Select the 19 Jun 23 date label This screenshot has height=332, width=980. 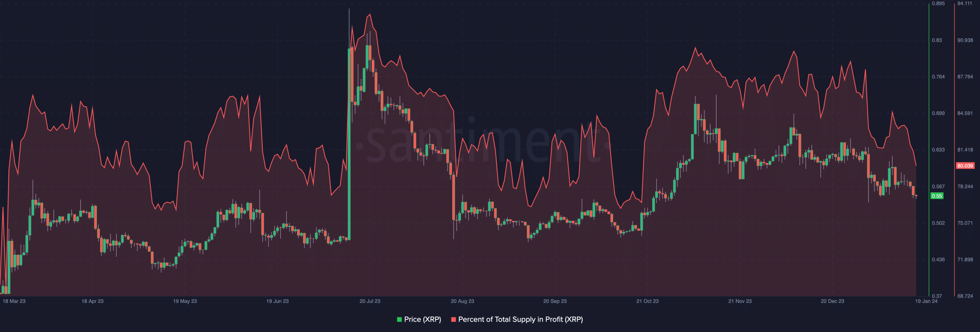(278, 301)
